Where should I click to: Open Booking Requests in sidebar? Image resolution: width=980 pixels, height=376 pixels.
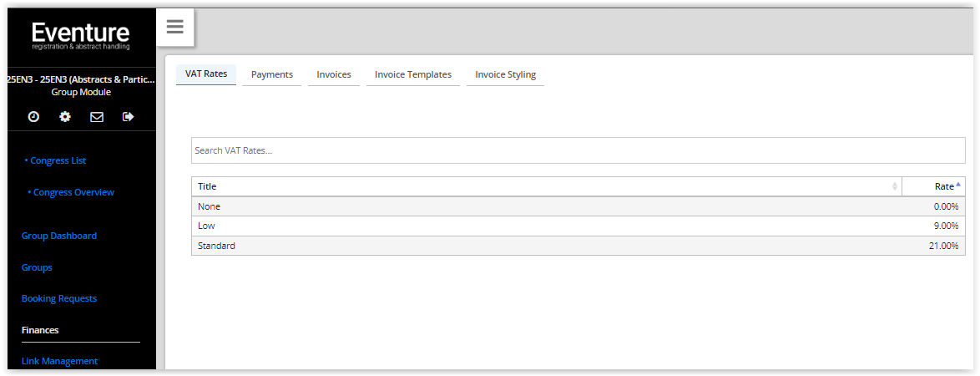[x=58, y=298]
